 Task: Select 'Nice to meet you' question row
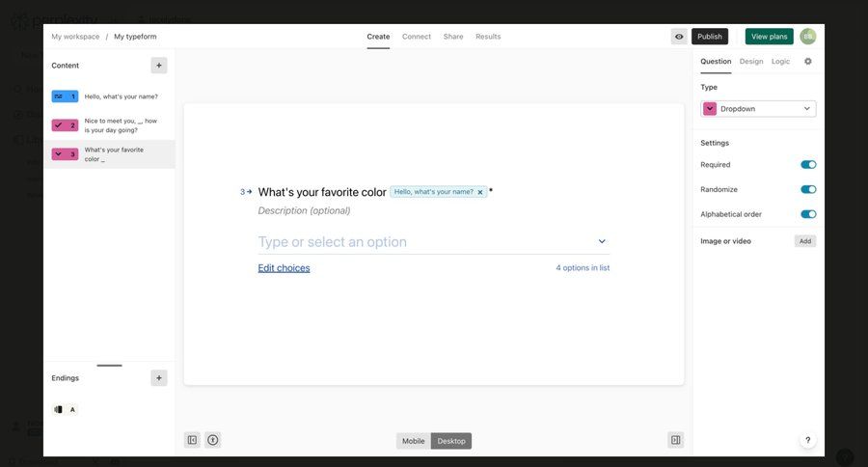[109, 125]
